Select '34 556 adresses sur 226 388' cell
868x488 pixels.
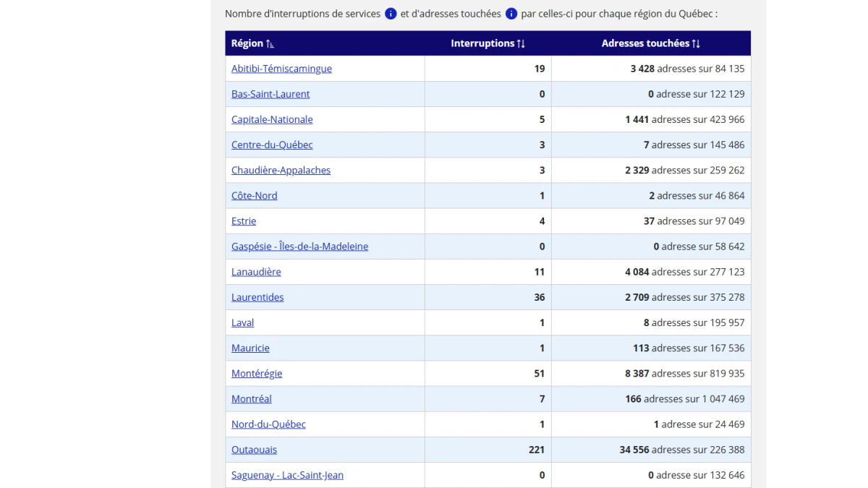click(651, 450)
